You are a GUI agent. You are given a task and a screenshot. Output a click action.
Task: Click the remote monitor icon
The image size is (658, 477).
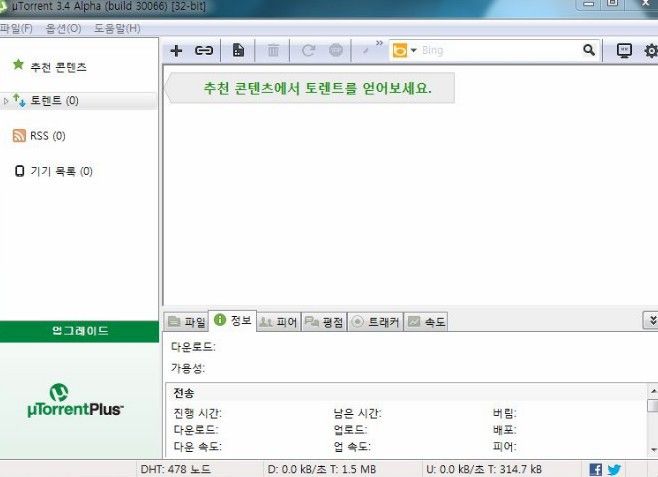click(x=624, y=51)
